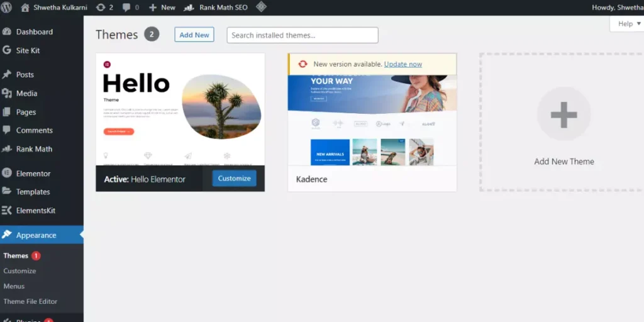Expand the Help dropdown tab

[627, 24]
